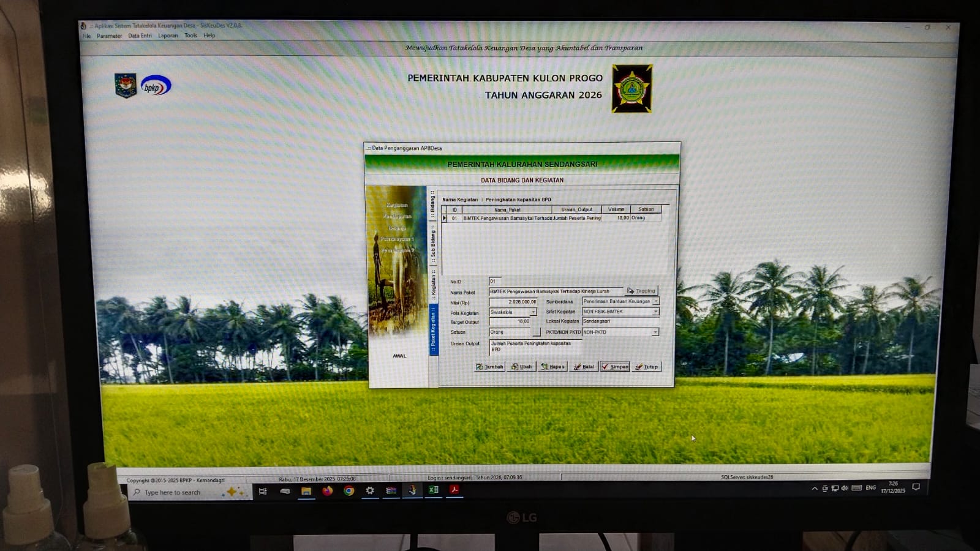Open the Data Entri menu
The width and height of the screenshot is (980, 551).
tap(140, 36)
